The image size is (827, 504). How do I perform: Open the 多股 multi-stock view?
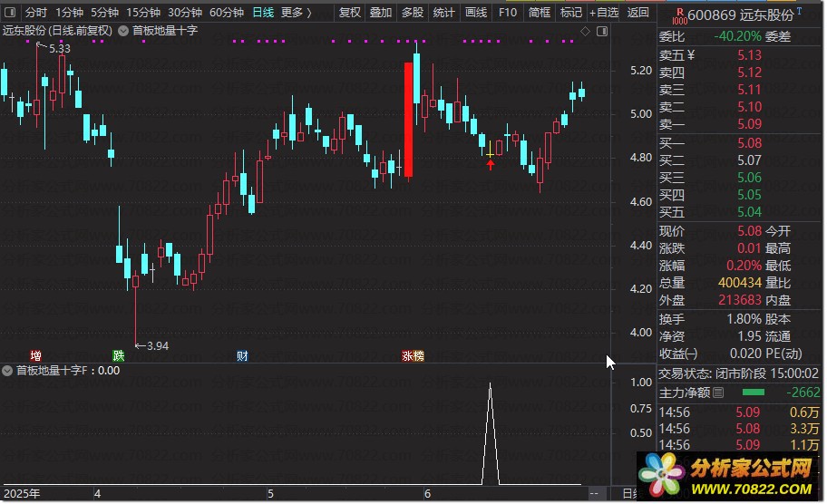click(x=412, y=12)
